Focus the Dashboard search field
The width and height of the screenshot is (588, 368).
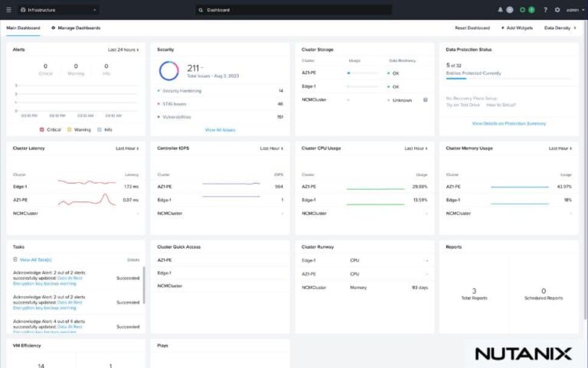click(293, 10)
